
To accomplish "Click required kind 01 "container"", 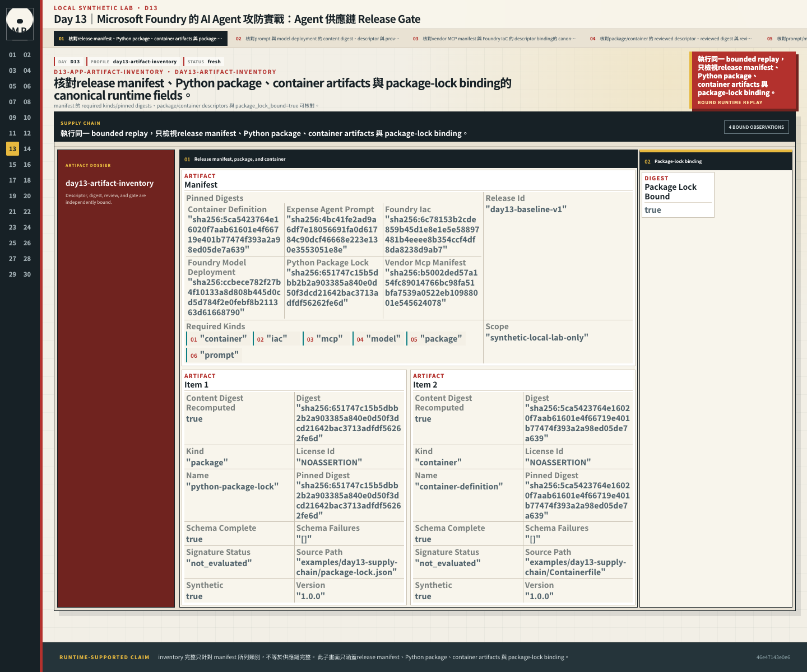I will click(x=218, y=339).
